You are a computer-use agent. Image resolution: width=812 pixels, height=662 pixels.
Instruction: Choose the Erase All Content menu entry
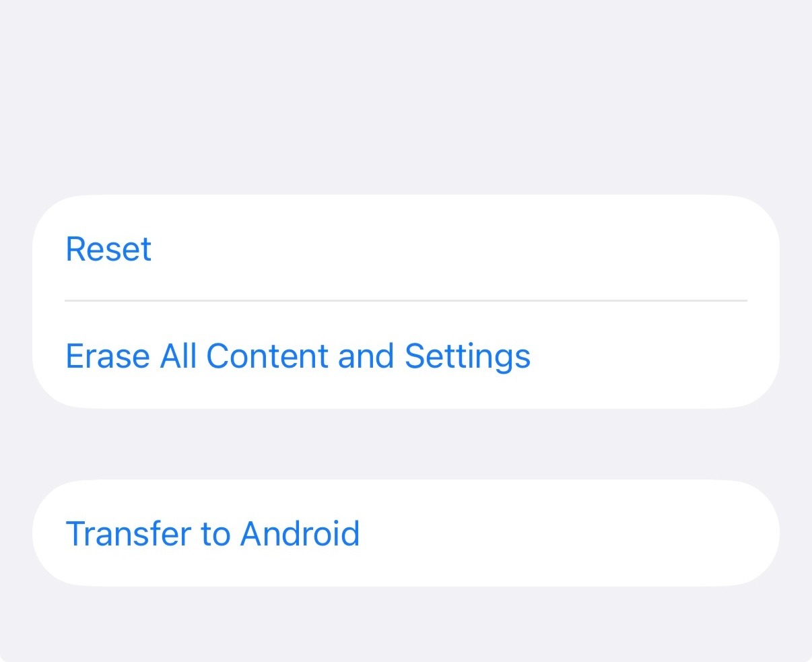[x=298, y=356]
